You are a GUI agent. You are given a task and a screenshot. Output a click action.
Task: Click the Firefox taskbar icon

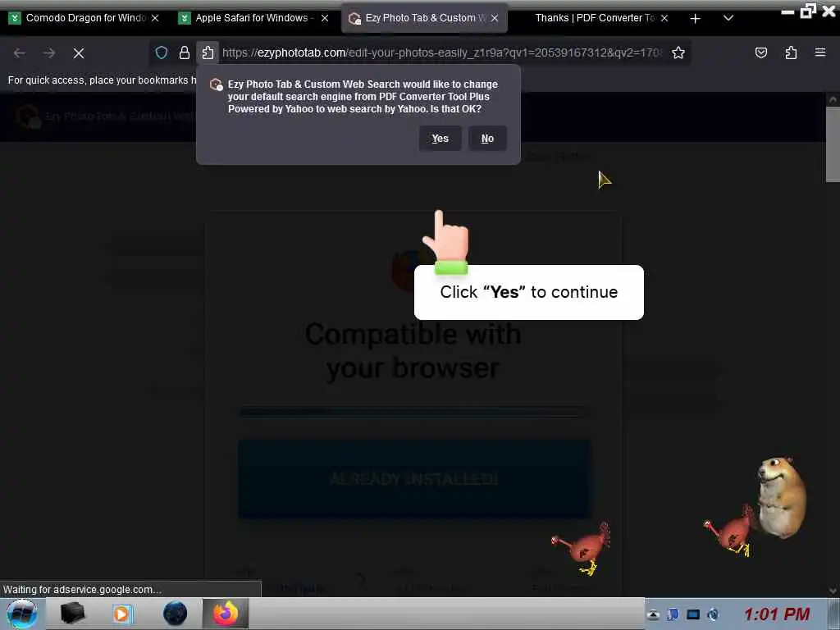[226, 614]
